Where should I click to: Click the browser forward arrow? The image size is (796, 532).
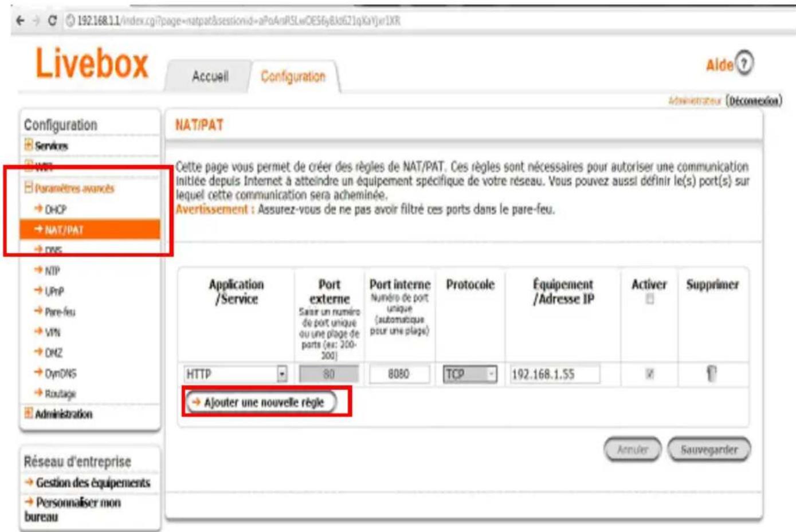(36, 21)
